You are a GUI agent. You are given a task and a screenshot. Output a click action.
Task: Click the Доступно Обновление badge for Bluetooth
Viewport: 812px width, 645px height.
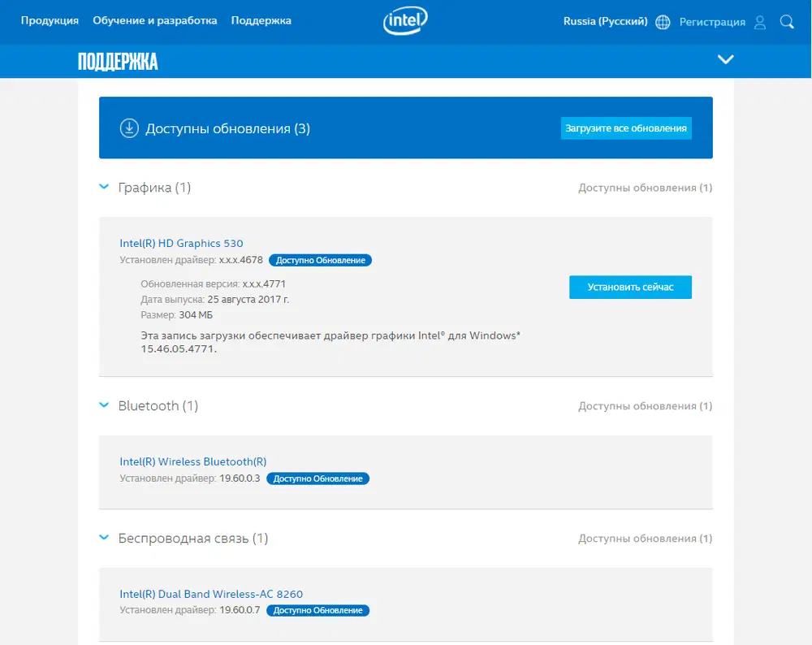coord(318,478)
